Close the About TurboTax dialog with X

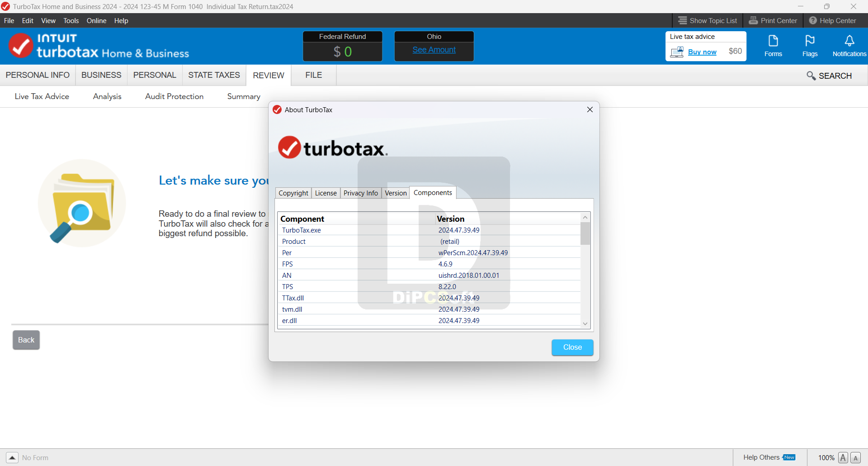tap(590, 109)
